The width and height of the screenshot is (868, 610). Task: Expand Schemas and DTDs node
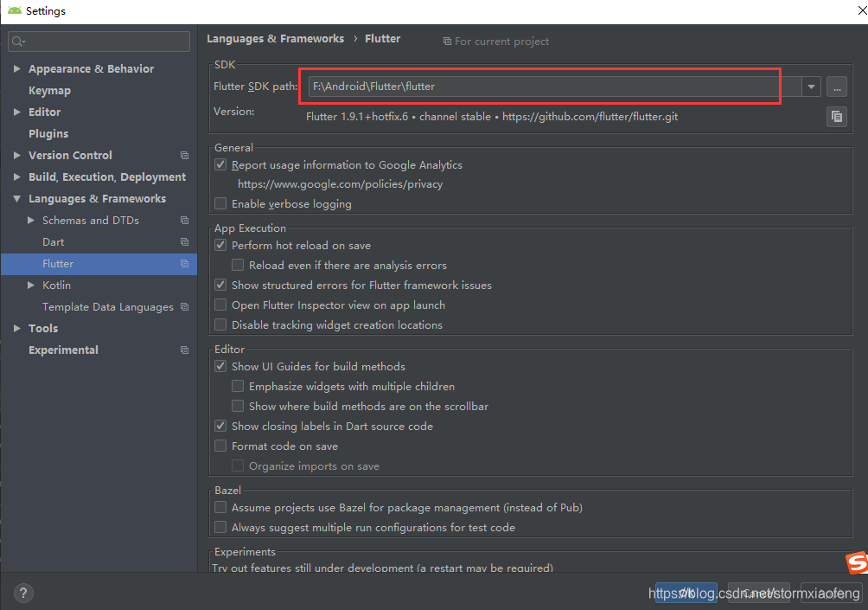(x=31, y=220)
